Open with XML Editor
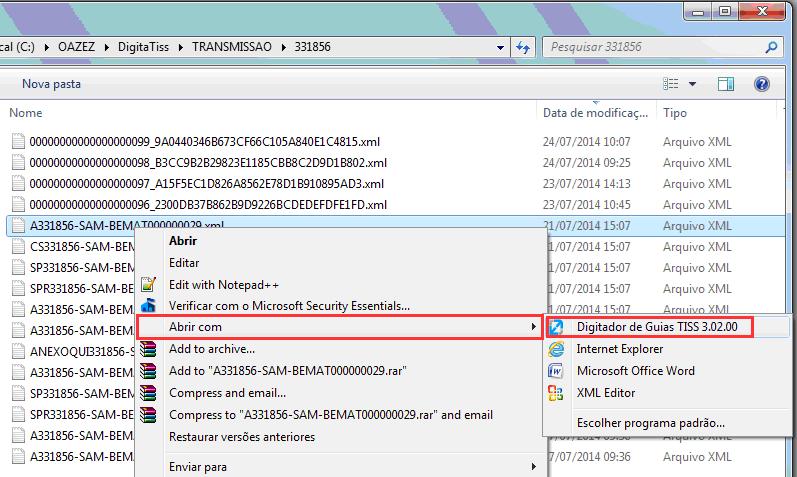 click(x=606, y=393)
